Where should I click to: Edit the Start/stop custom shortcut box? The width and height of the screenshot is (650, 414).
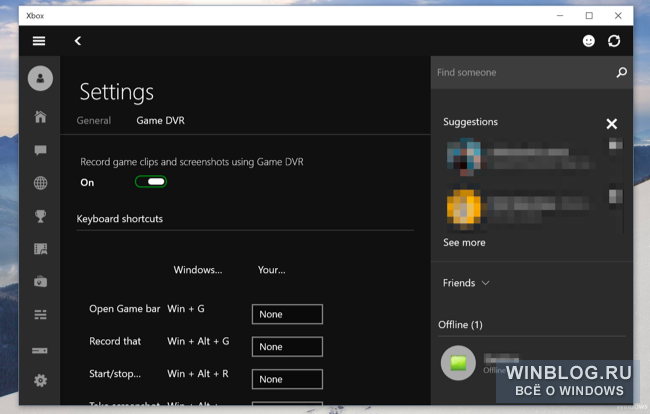[287, 379]
